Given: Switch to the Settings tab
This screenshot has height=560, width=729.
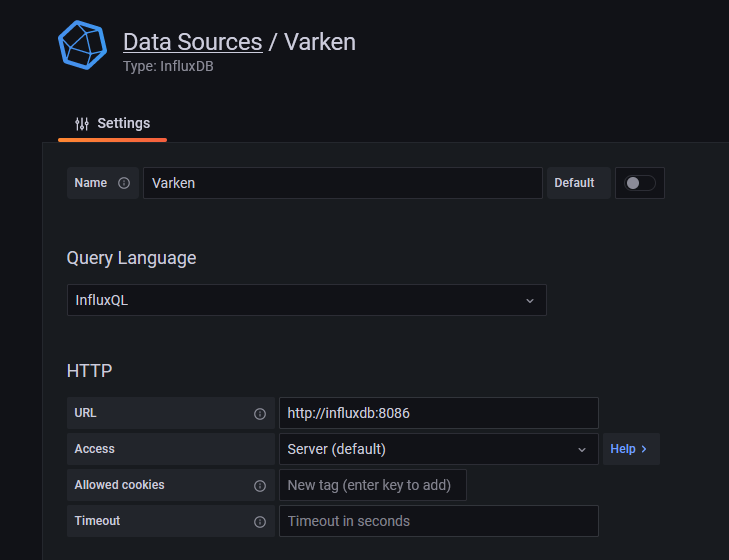Looking at the screenshot, I should [x=113, y=123].
